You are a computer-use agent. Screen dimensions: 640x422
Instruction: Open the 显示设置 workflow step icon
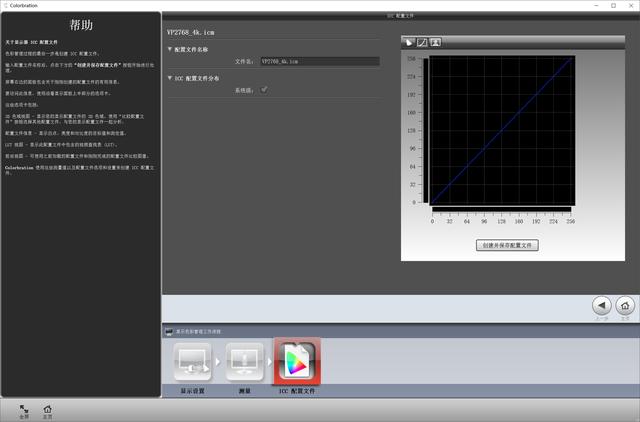(192, 362)
